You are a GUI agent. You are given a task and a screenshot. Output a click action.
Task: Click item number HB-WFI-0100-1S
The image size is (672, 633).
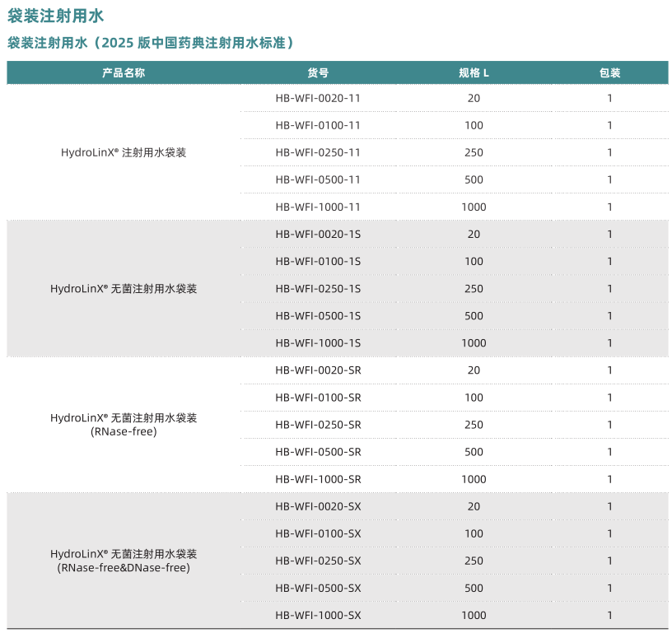[x=318, y=262]
